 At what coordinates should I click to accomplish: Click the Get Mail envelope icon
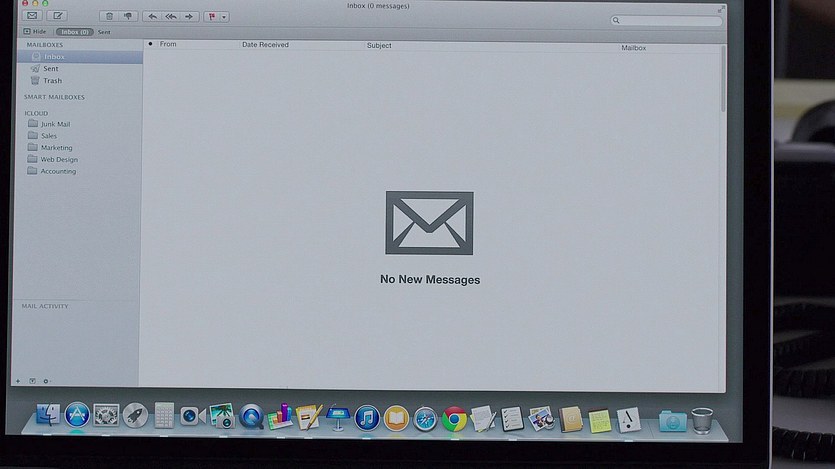(32, 16)
